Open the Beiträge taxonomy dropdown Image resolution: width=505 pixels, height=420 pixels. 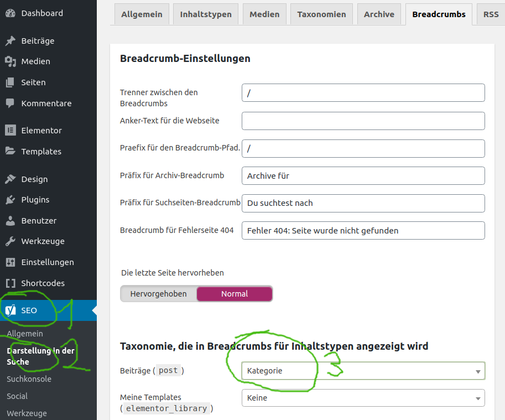363,371
